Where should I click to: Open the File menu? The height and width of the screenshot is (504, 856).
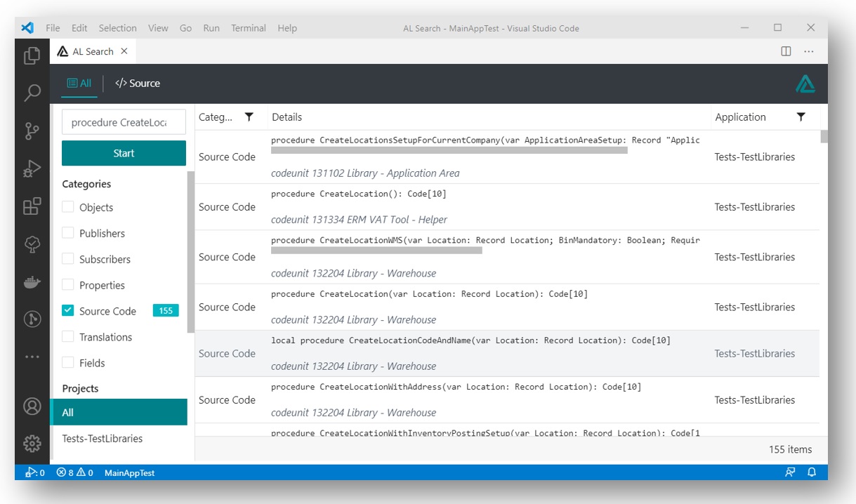click(53, 28)
